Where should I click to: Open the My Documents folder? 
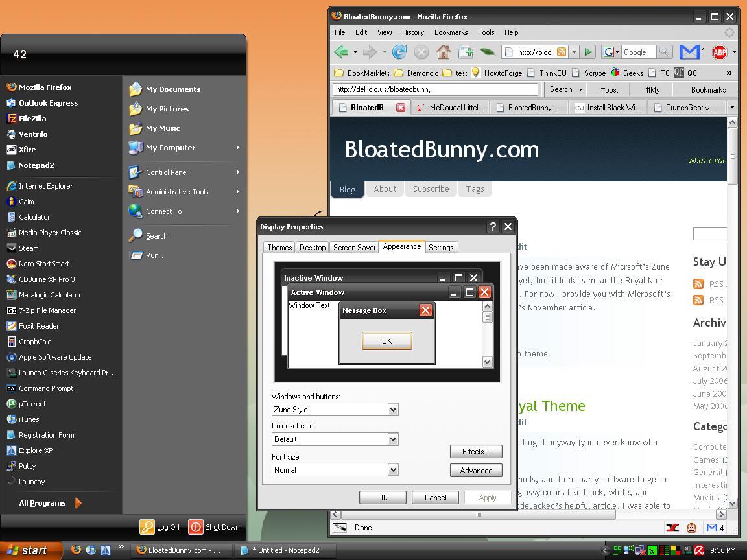click(x=165, y=89)
